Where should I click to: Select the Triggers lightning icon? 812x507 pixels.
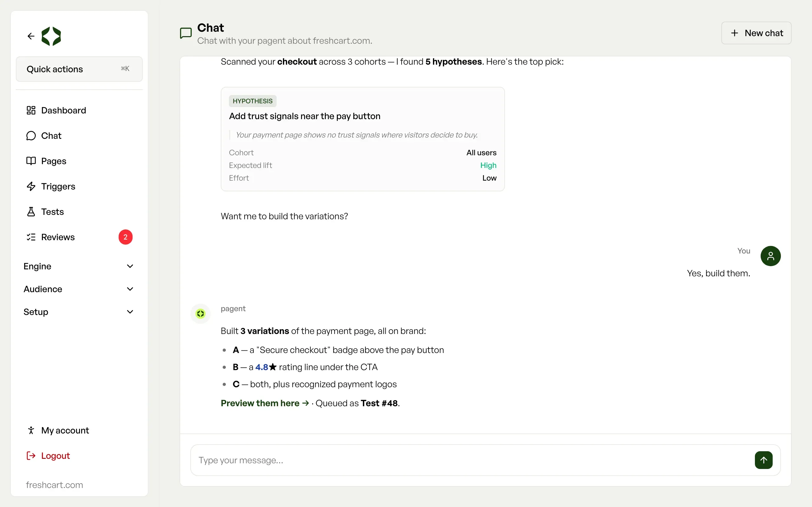[31, 186]
